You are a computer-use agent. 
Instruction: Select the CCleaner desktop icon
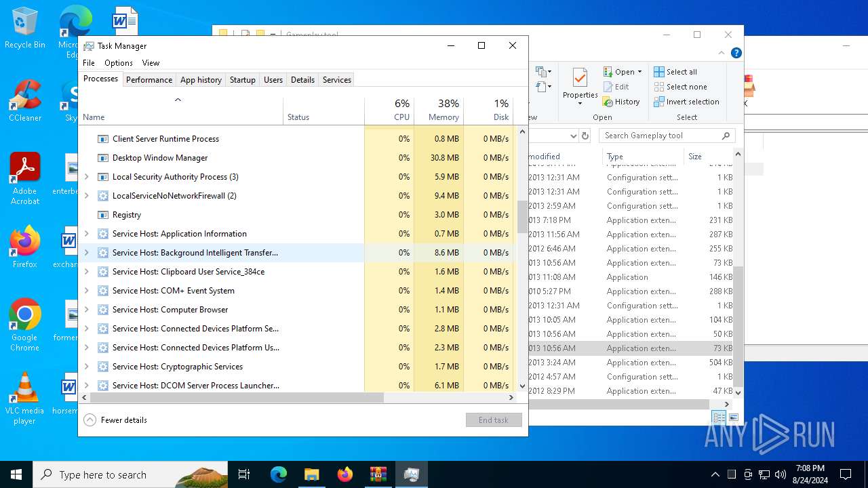tap(25, 100)
